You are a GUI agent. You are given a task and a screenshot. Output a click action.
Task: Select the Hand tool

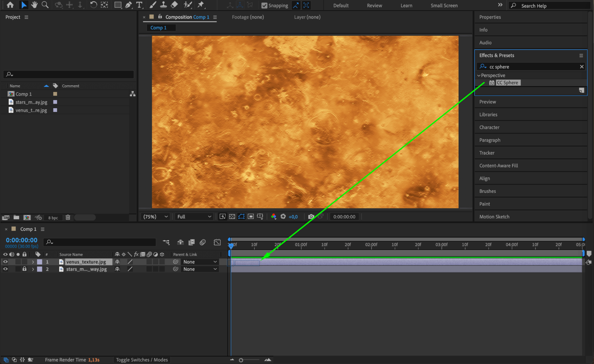34,5
